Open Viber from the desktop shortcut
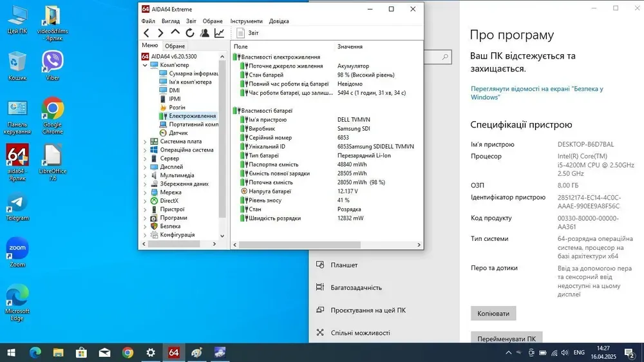Viewport: 644px width, 362px height. 53,64
